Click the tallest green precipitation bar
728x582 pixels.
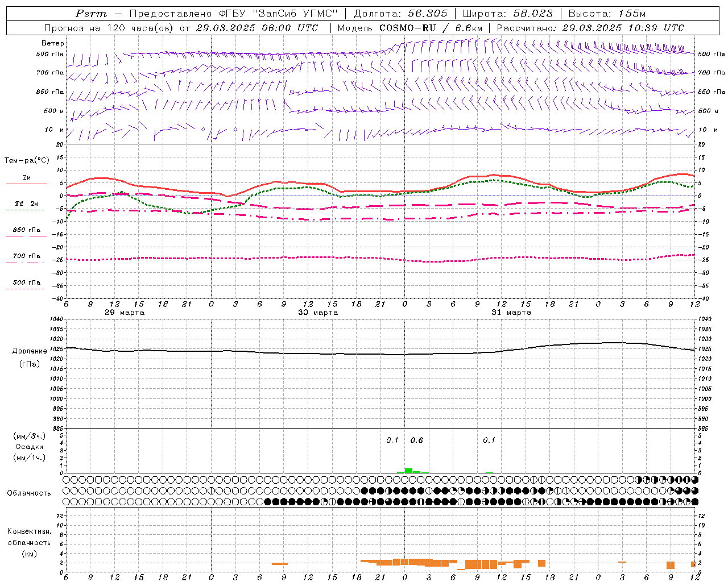[408, 471]
